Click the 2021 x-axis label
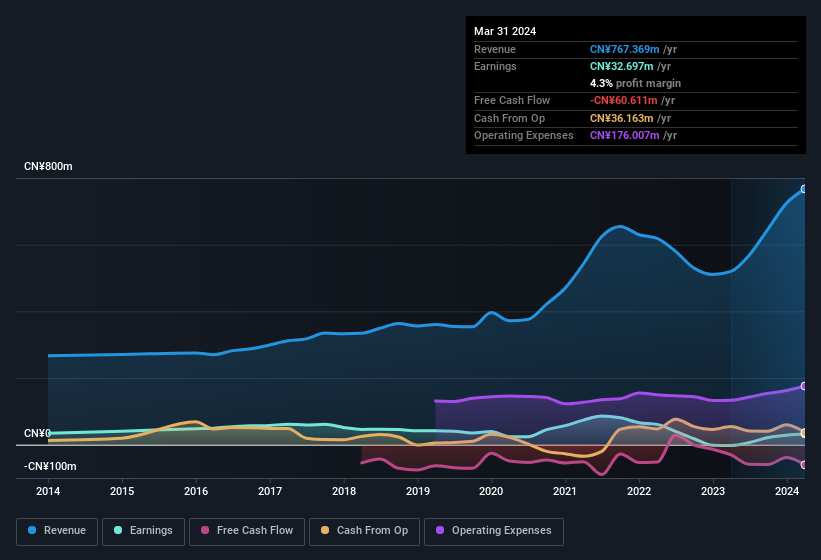The height and width of the screenshot is (560, 821). click(565, 491)
